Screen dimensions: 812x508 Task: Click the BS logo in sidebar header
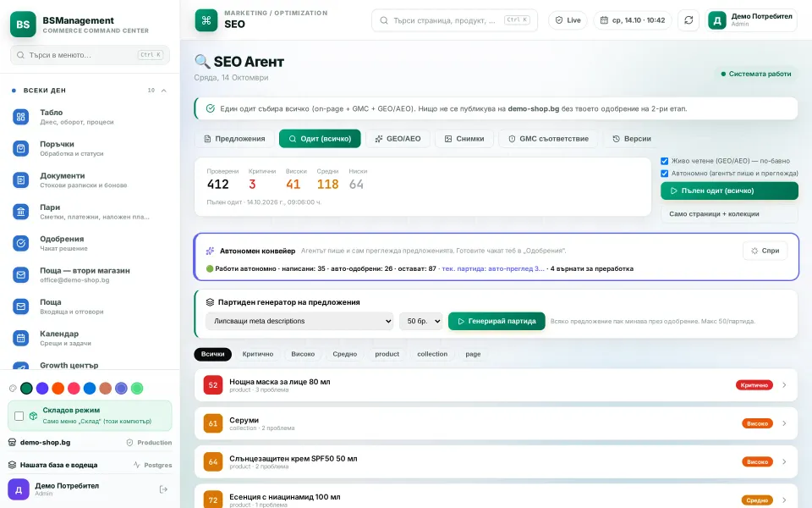tap(23, 25)
